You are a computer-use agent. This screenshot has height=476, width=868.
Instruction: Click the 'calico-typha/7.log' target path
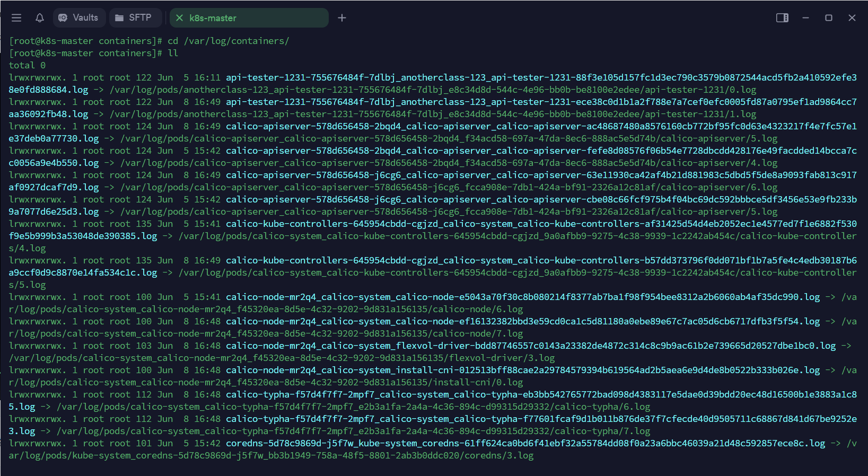pos(602,431)
